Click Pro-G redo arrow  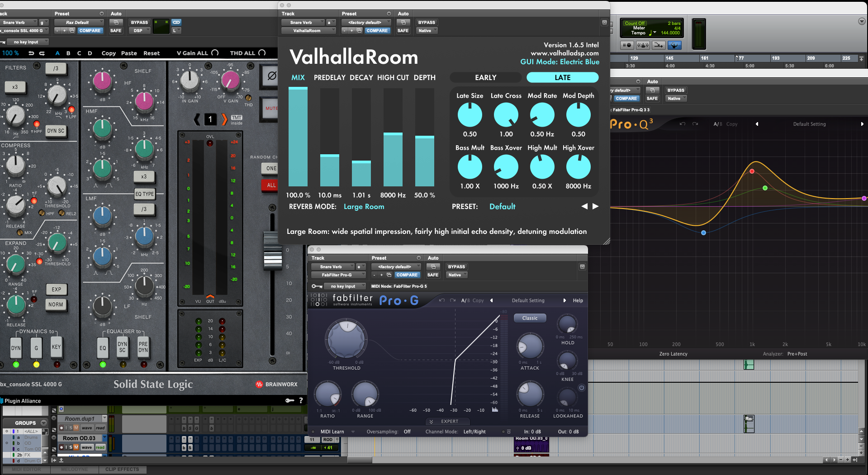click(452, 300)
